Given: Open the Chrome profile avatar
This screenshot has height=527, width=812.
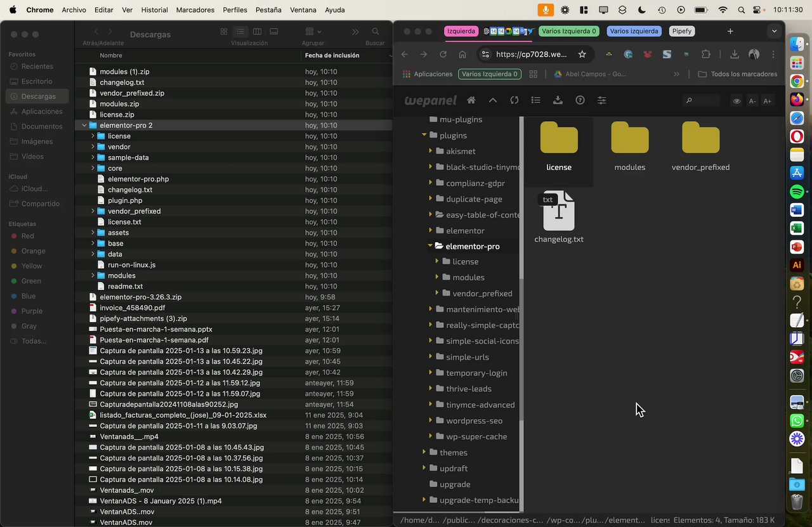Looking at the screenshot, I should pos(754,55).
